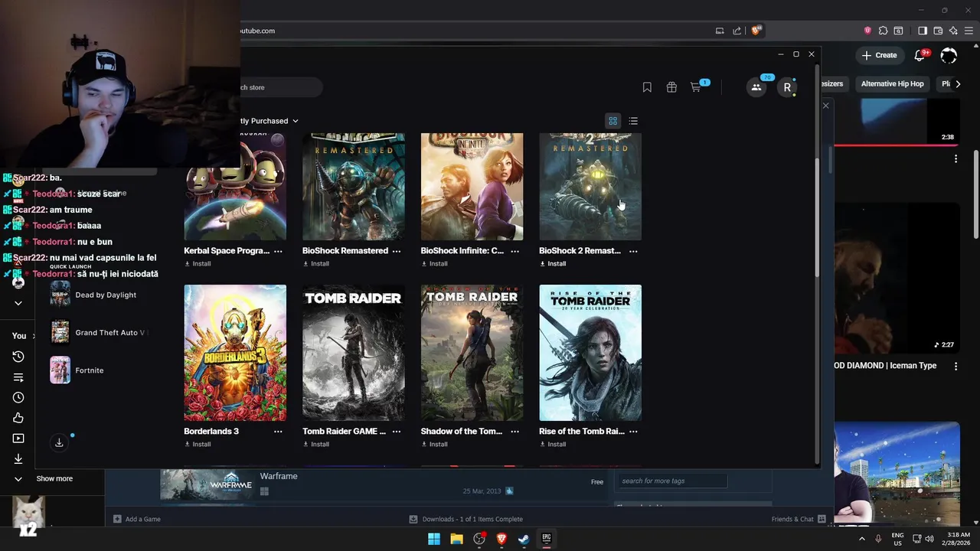Open options menu for BioShock Infinite
This screenshot has height=551, width=980.
(515, 251)
